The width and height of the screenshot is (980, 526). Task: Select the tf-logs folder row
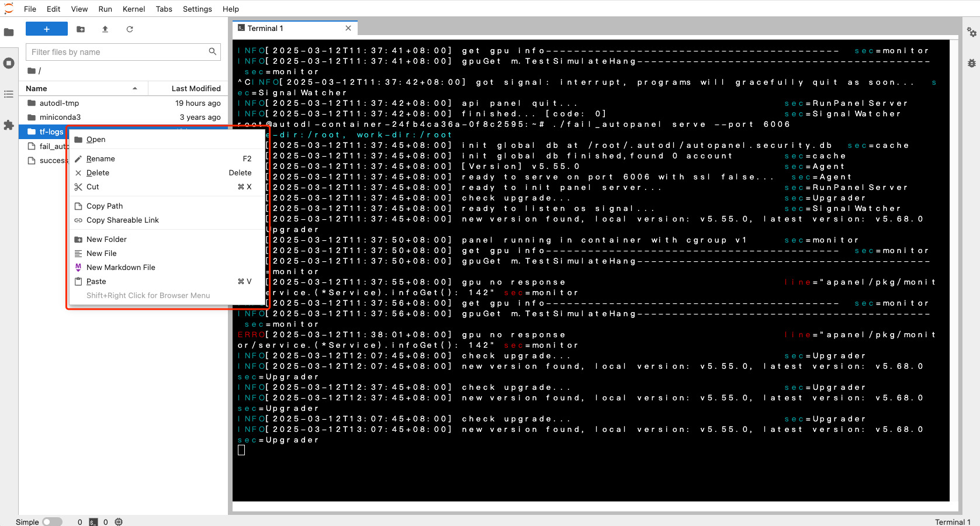click(44, 131)
